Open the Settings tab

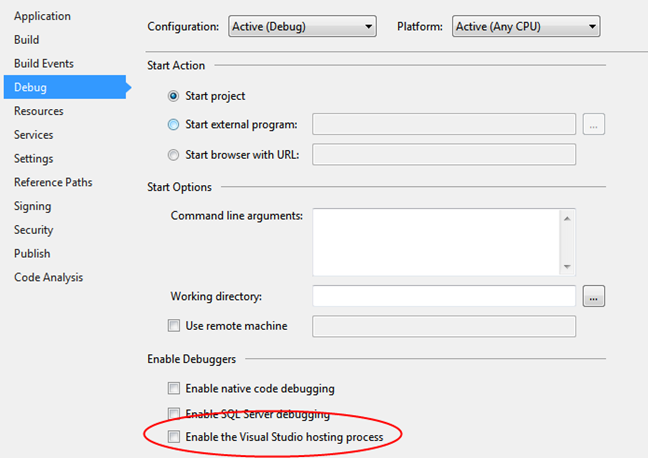34,159
